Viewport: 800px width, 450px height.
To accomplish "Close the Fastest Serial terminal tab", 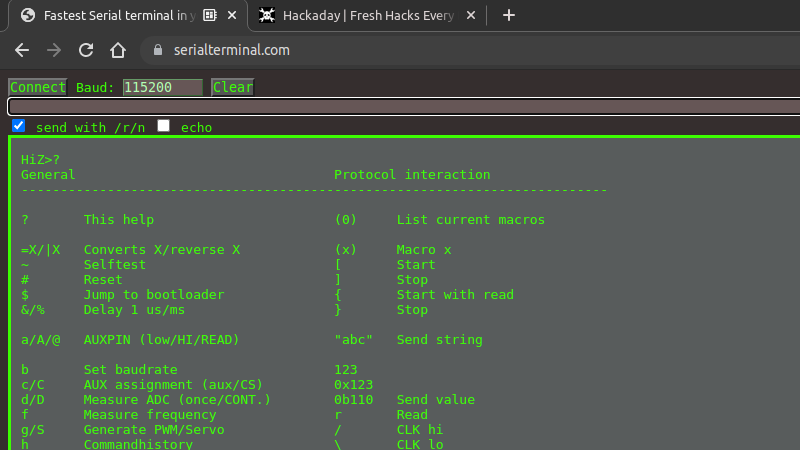I will pos(232,15).
